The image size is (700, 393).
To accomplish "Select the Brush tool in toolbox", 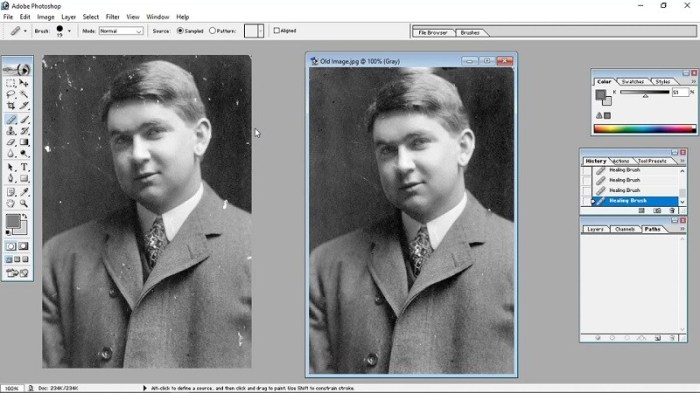I will (24, 119).
